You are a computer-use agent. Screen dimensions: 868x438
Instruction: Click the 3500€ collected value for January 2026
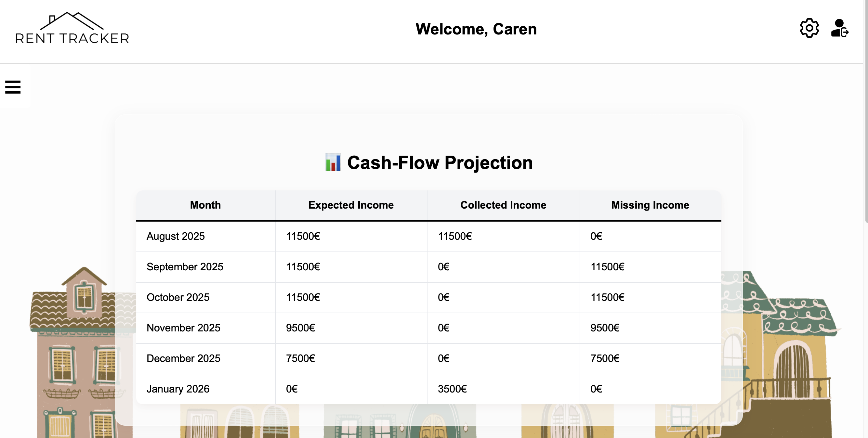tap(452, 389)
